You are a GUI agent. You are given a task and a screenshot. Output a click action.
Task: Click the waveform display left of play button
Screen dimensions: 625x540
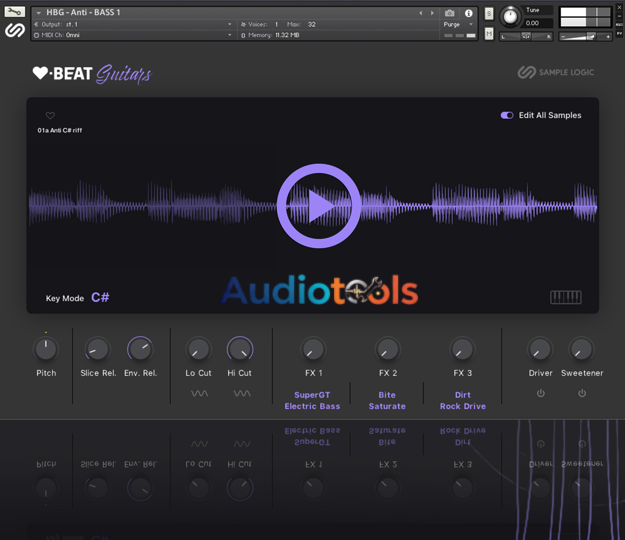coord(153,206)
